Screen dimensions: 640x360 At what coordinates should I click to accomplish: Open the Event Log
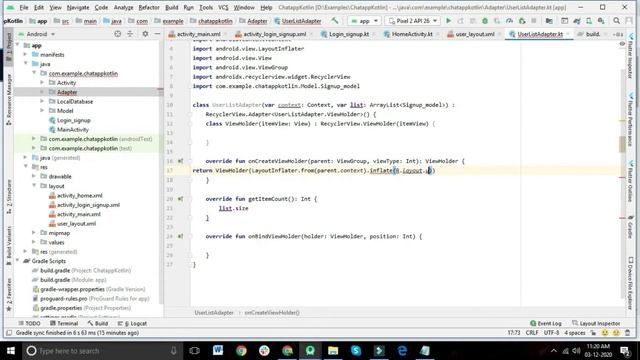pos(545,323)
